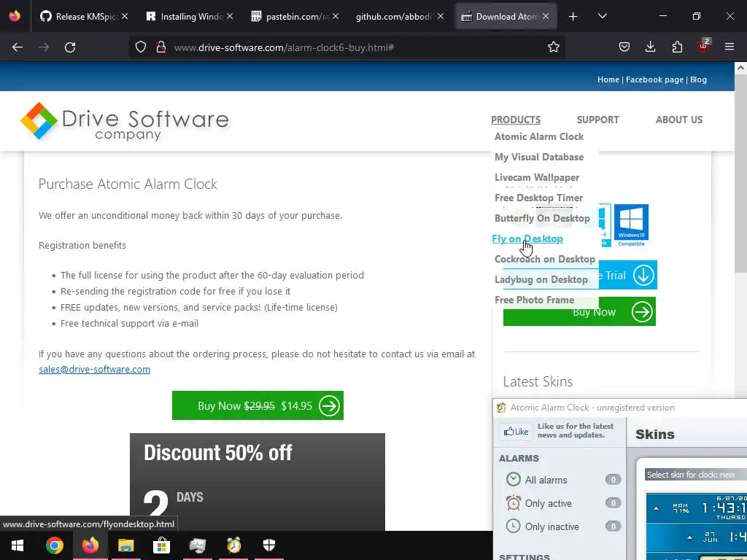This screenshot has height=560, width=747.
Task: Open the Firefox hamburger application menu
Action: coord(729,47)
